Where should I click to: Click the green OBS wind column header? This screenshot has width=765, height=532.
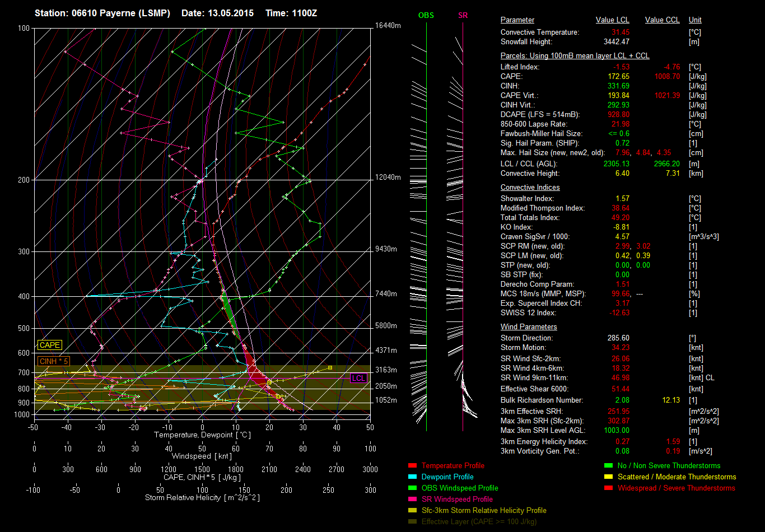pyautogui.click(x=426, y=16)
